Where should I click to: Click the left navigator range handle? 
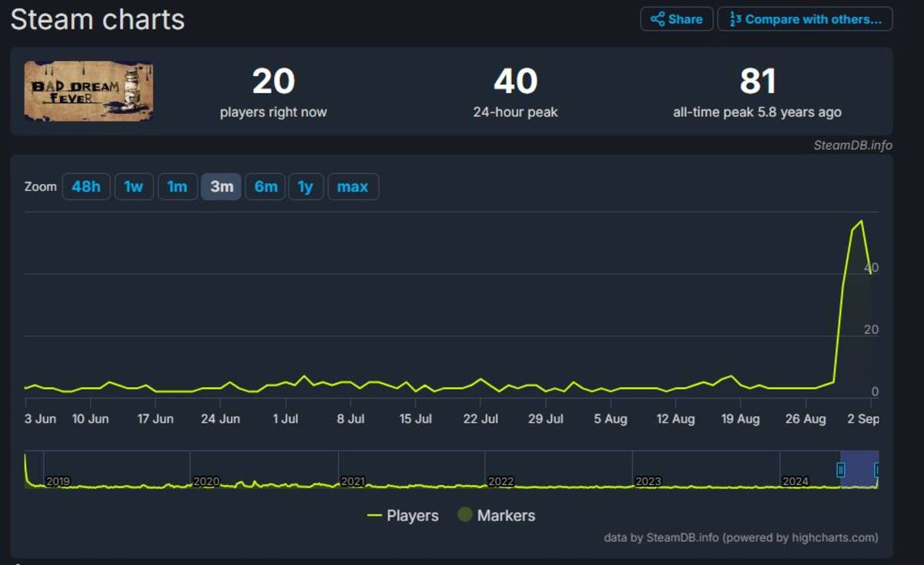click(x=841, y=470)
